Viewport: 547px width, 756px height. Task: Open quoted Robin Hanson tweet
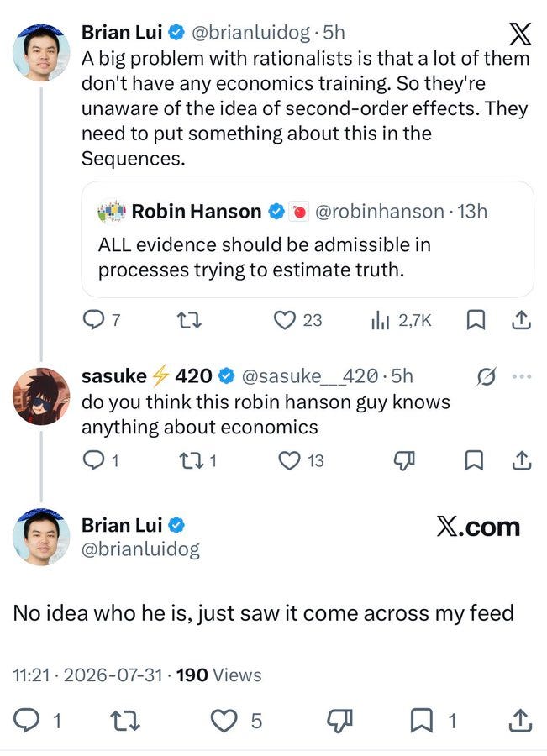[x=308, y=239]
